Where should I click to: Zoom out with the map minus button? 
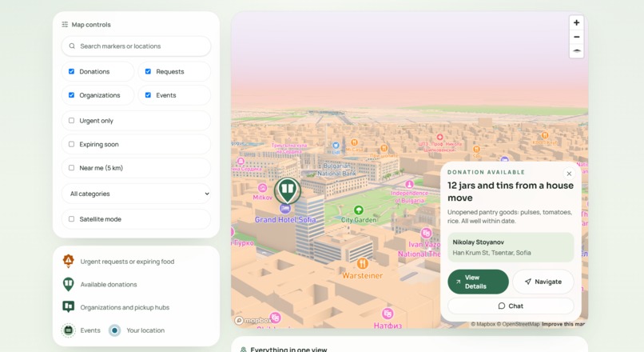pos(576,37)
